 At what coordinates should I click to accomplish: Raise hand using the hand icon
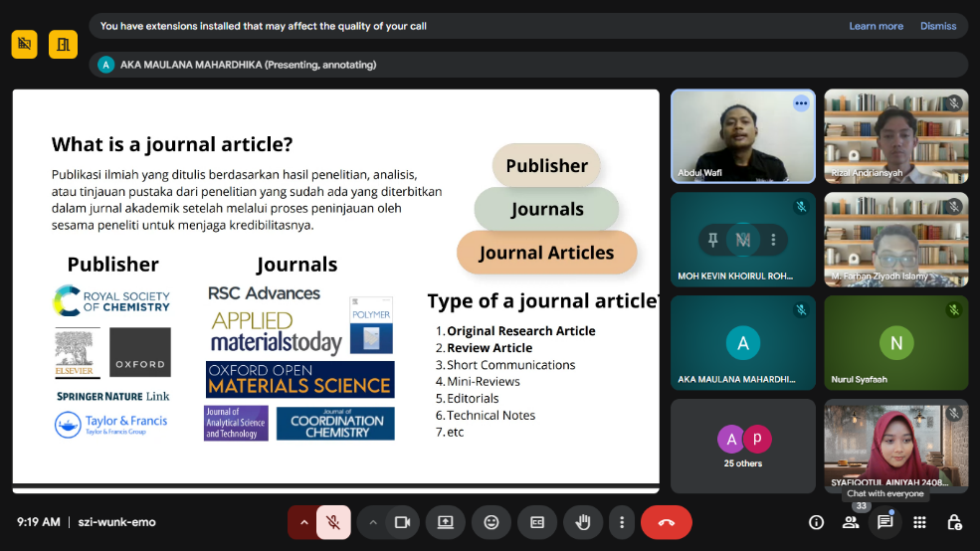tap(583, 522)
